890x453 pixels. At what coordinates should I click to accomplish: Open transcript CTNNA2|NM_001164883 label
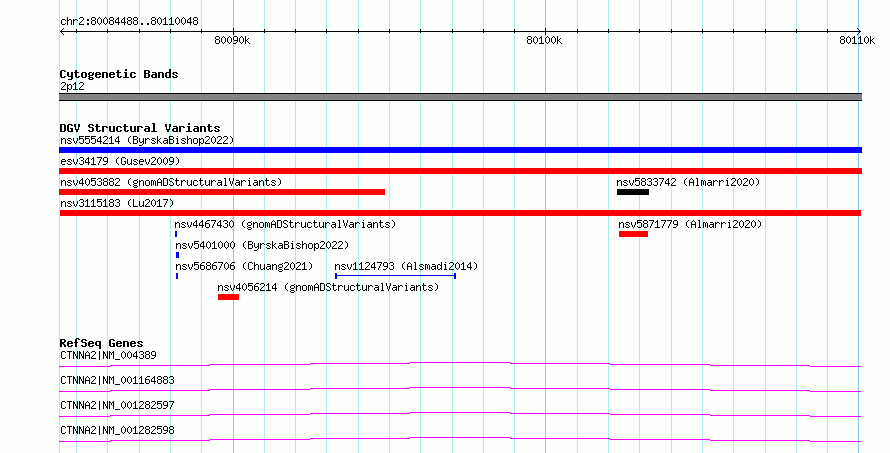(x=117, y=380)
